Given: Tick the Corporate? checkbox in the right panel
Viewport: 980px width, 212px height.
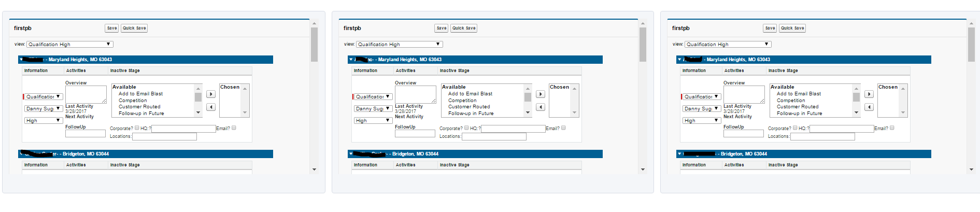Looking at the screenshot, I should tap(795, 128).
